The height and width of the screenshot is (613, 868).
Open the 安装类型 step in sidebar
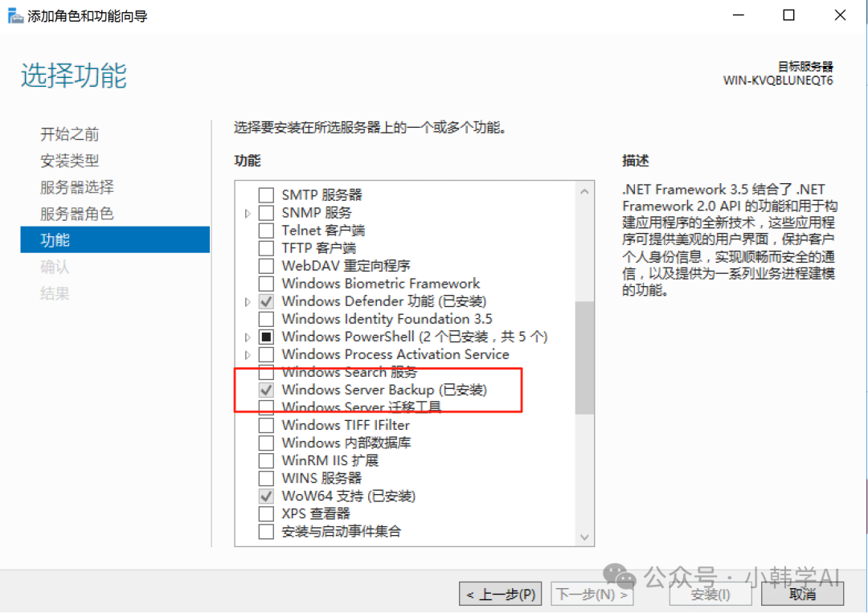(70, 161)
